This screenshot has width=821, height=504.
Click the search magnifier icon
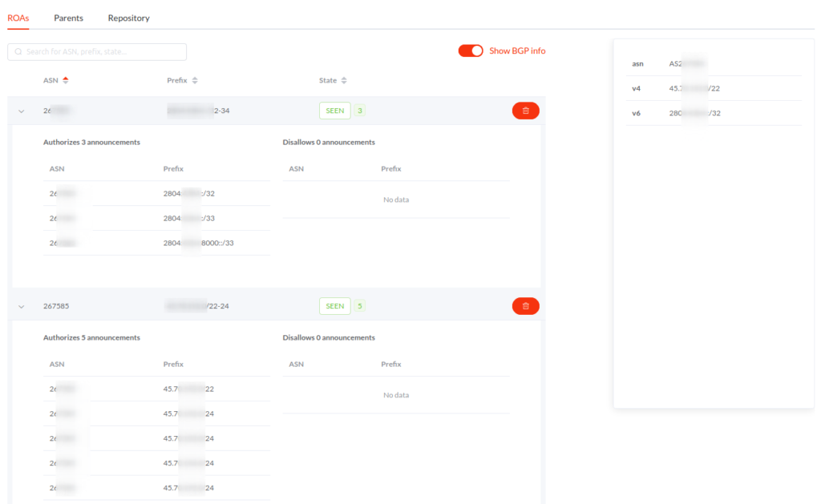point(18,51)
